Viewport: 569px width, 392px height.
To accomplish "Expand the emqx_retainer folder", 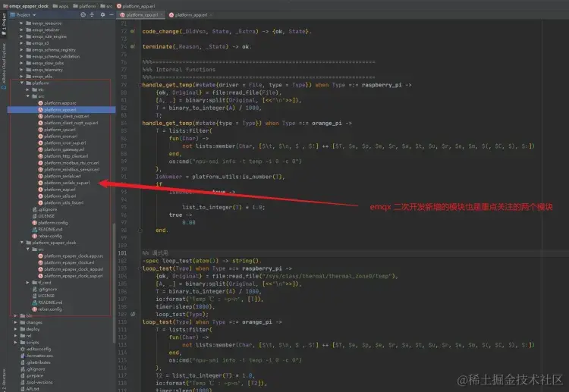I will tap(21, 30).
